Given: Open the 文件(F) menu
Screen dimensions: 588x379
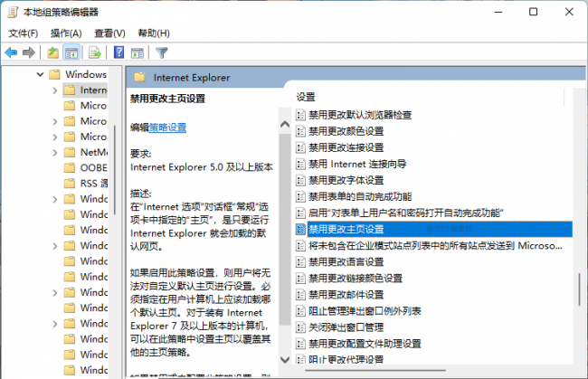Looking at the screenshot, I should [24, 33].
